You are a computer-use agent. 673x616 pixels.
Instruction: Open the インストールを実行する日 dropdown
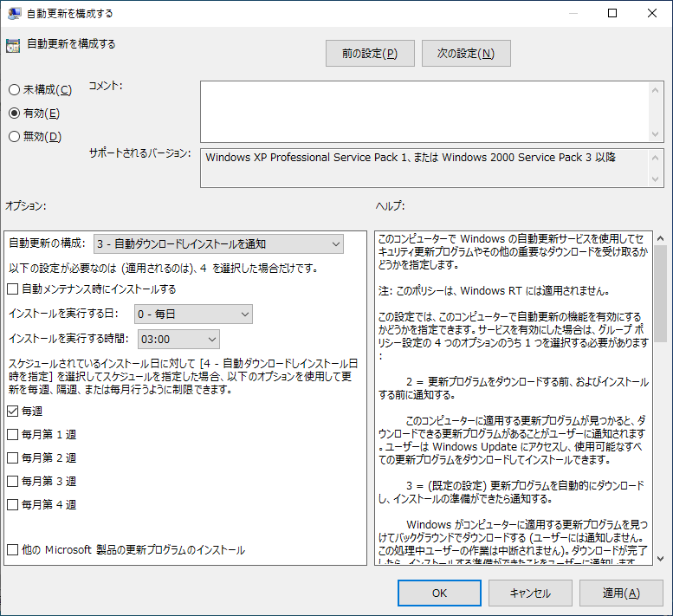click(x=193, y=314)
